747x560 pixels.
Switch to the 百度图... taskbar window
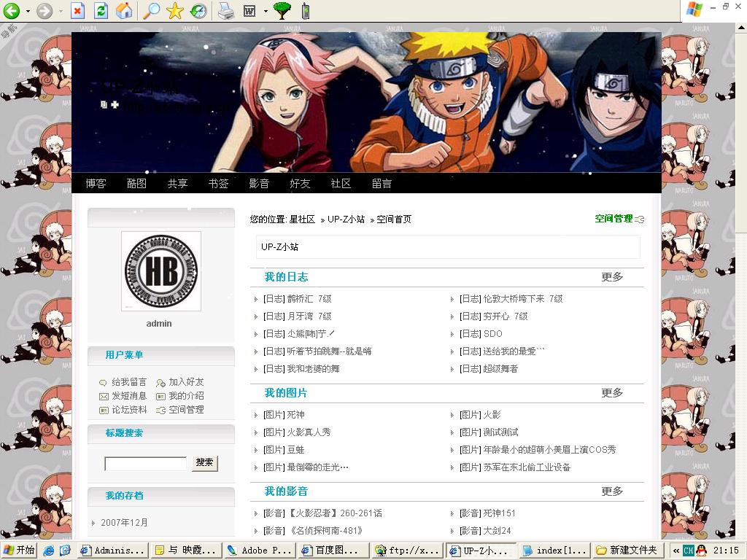pos(333,551)
